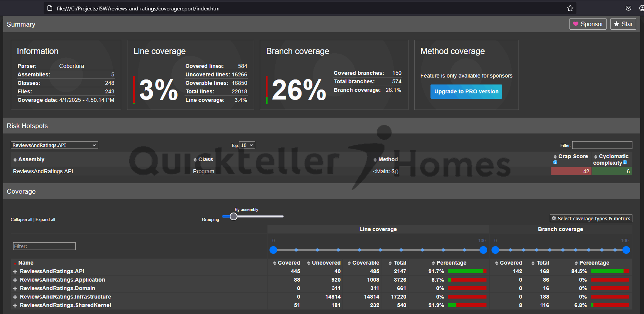This screenshot has height=314, width=644.
Task: Click the Risk Hotspots filter field
Action: (602, 145)
